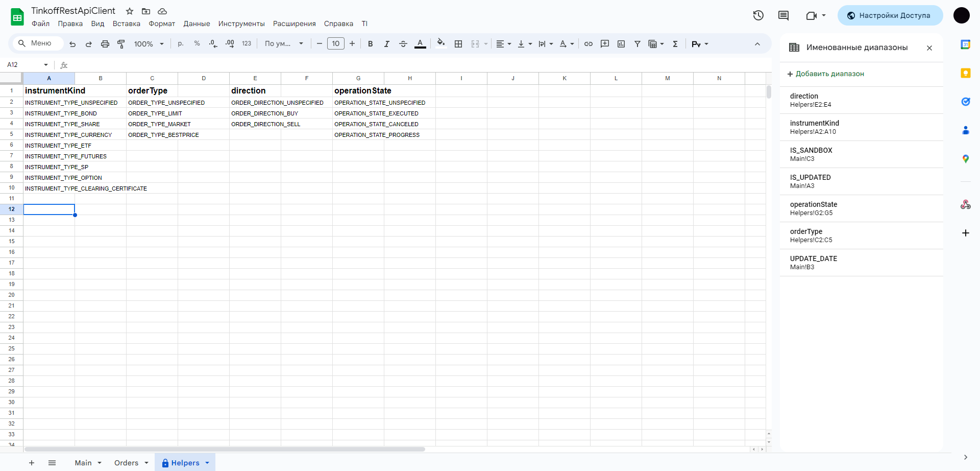Open the Файл menu

(x=41, y=23)
